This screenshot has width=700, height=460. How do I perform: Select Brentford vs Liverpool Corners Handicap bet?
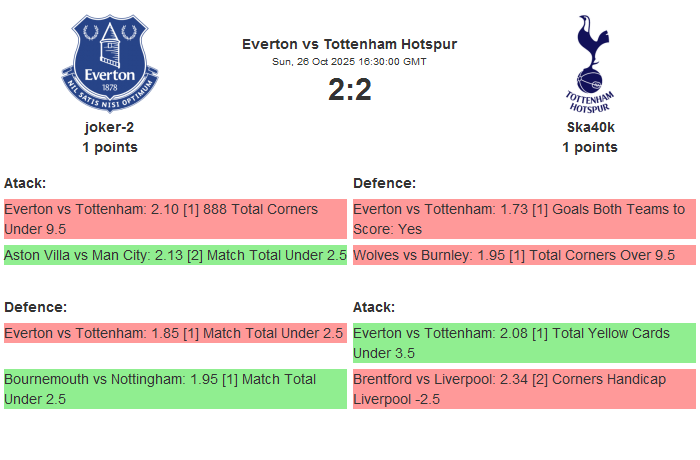pos(524,389)
